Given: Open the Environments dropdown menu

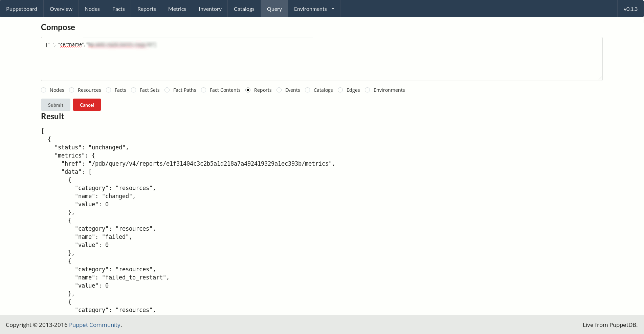Looking at the screenshot, I should [x=314, y=9].
